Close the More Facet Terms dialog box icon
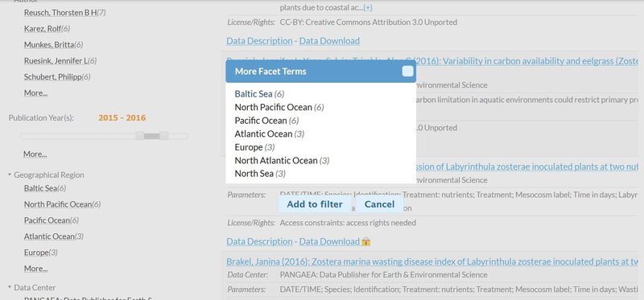The height and width of the screenshot is (300, 644). coord(407,72)
